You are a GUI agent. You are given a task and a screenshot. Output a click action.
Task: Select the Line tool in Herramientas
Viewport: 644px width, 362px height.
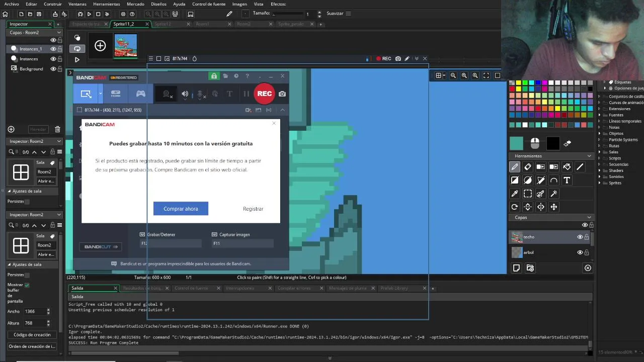pyautogui.click(x=580, y=167)
